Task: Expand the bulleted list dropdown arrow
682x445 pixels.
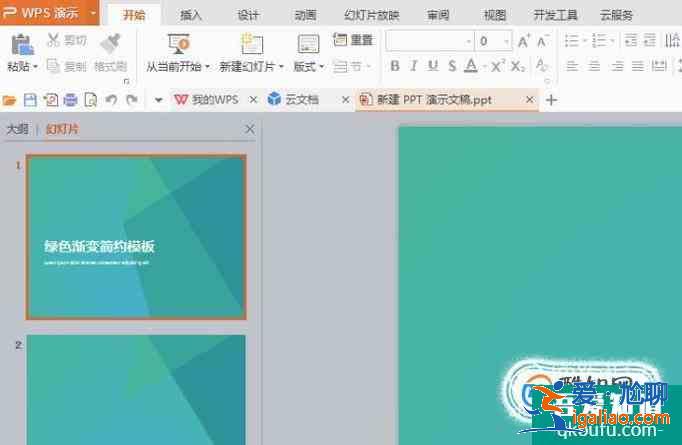Action: coord(584,41)
